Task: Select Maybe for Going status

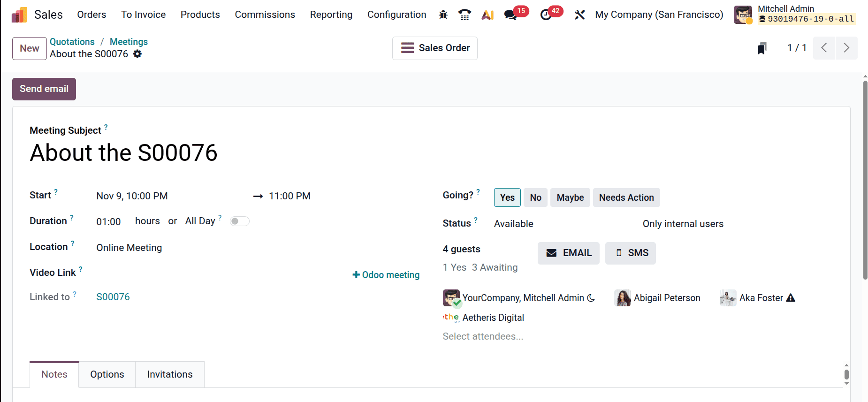Action: [x=570, y=197]
